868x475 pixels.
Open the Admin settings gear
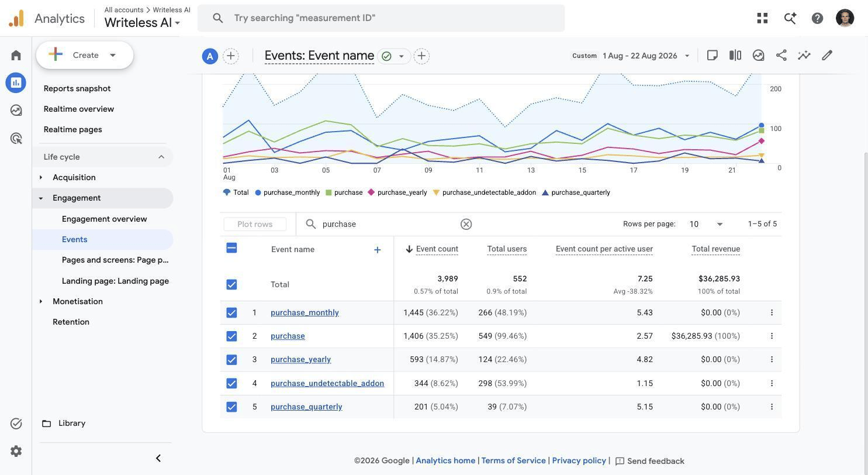(x=16, y=451)
